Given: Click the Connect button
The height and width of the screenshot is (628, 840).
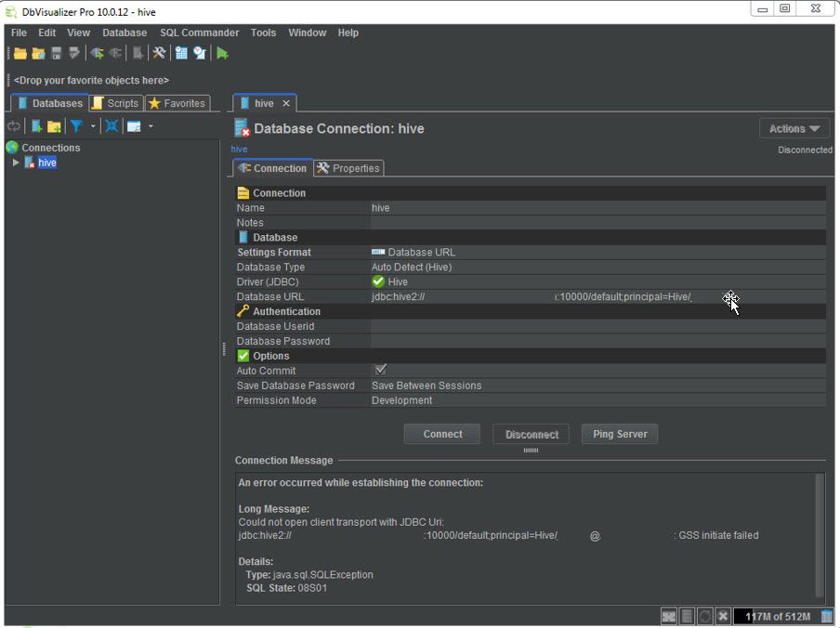Looking at the screenshot, I should (x=441, y=433).
